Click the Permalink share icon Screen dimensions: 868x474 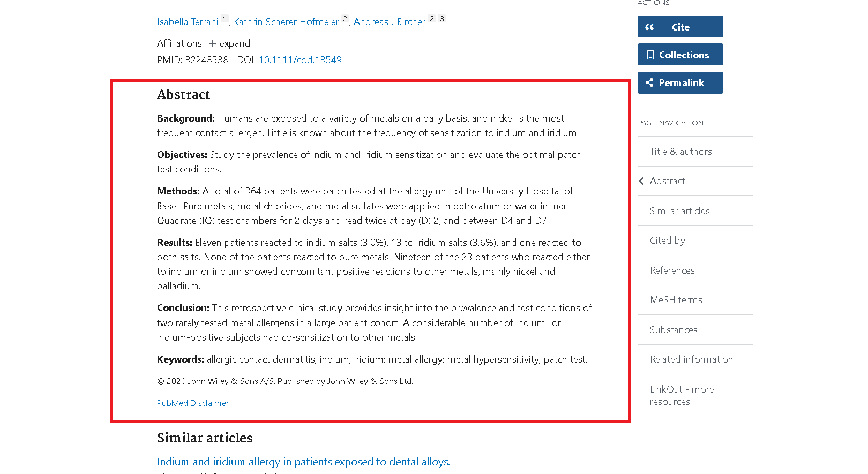(x=649, y=82)
